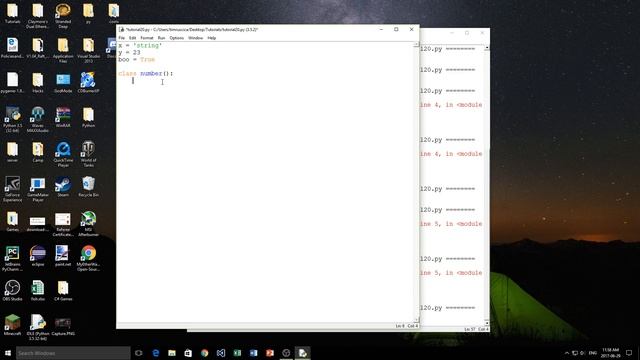Screen dimensions: 640x360
Task: Open Visual Studio from the taskbar
Action: pos(221,353)
